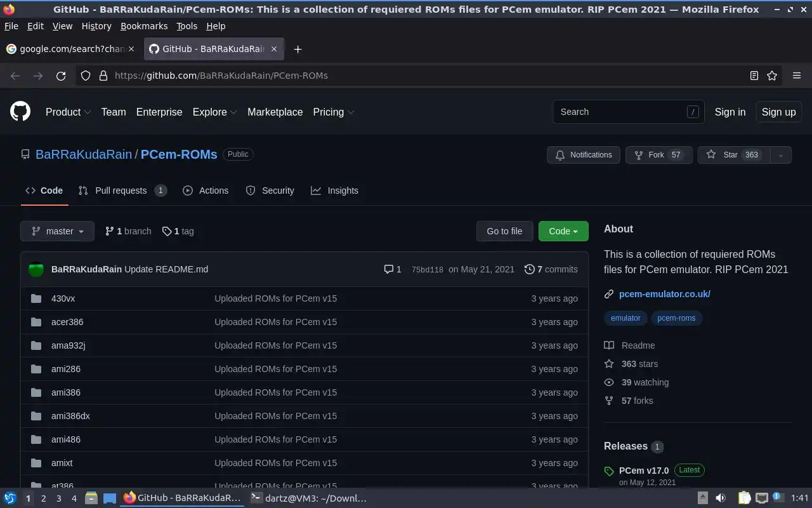Star the repository with the Star button

[x=733, y=155]
